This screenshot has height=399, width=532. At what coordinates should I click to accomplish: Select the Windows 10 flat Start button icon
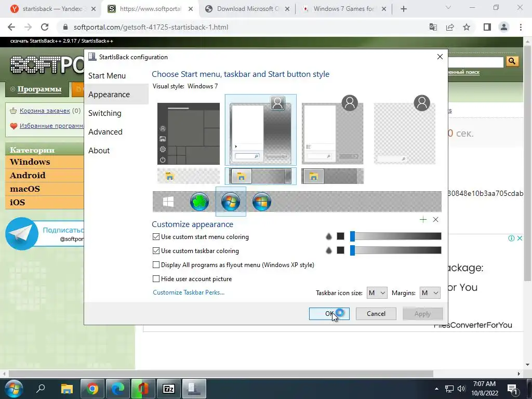click(x=168, y=202)
